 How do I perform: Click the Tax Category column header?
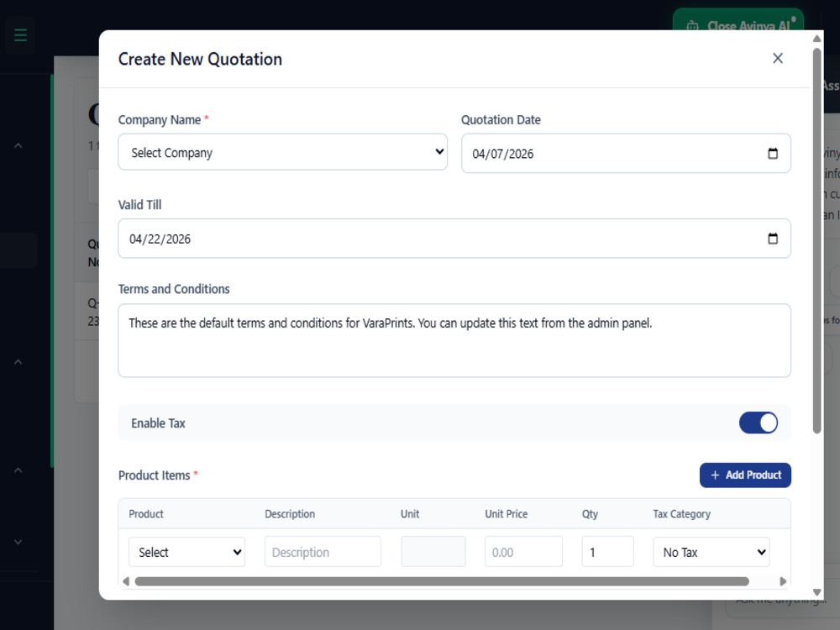[x=681, y=514]
